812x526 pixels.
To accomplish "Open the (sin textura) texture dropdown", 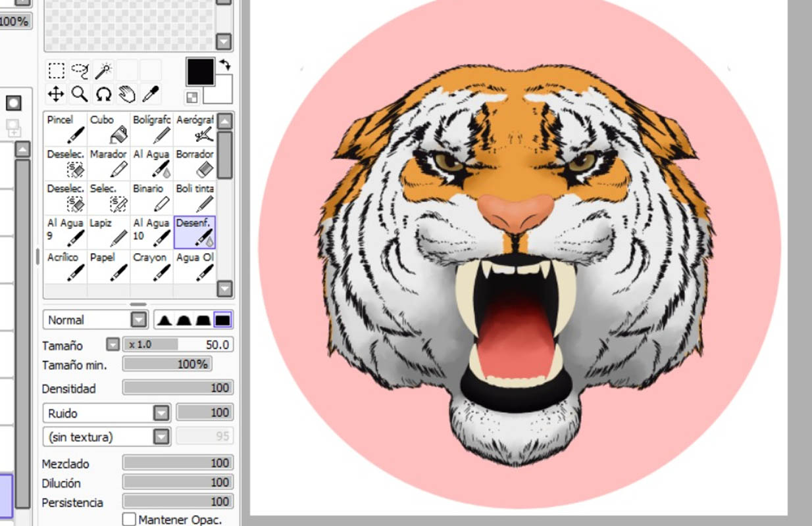I will pyautogui.click(x=161, y=437).
